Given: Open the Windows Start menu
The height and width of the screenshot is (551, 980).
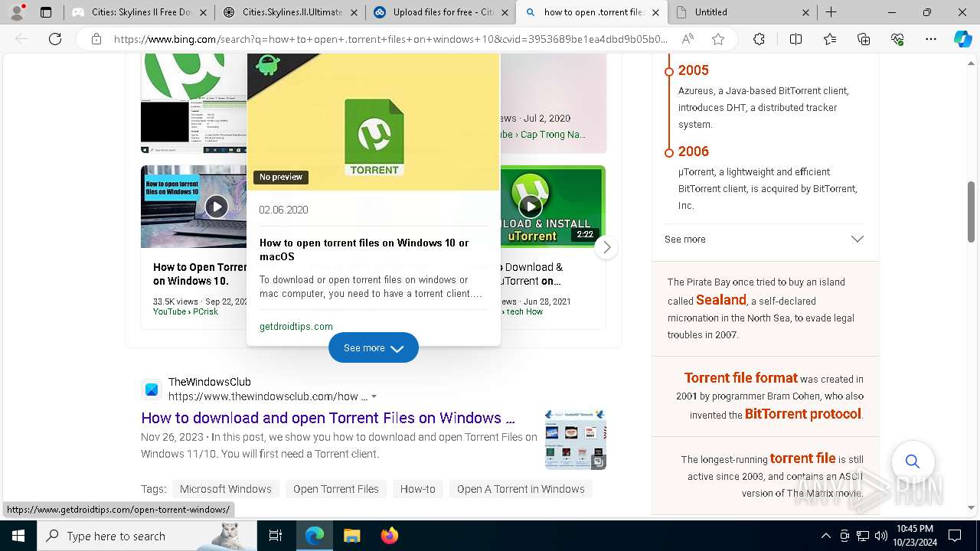Looking at the screenshot, I should coord(18,536).
